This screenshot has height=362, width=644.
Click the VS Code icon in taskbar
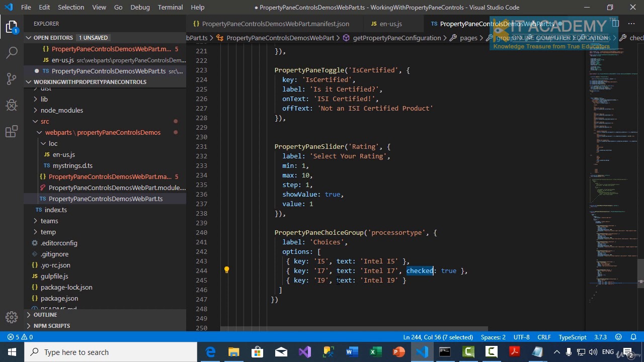point(422,352)
